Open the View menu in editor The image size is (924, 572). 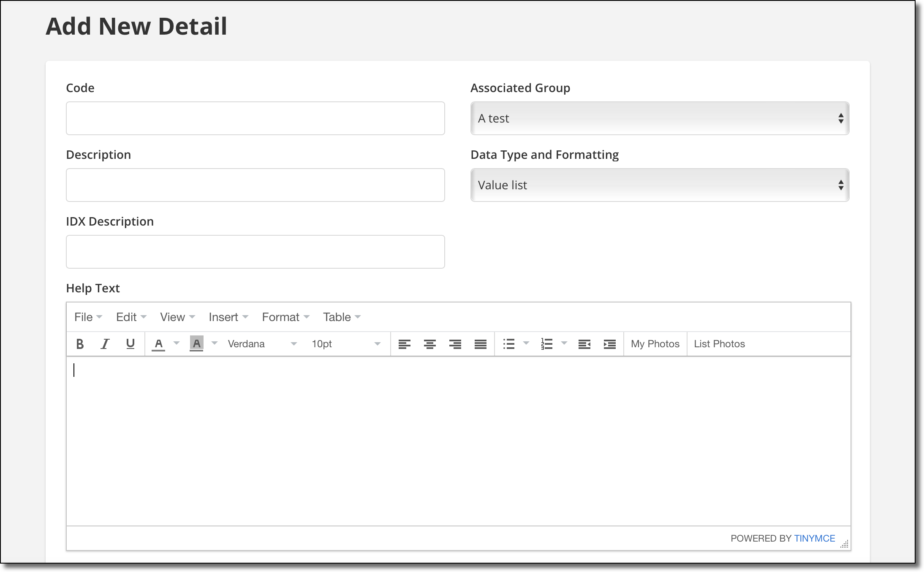pos(177,317)
